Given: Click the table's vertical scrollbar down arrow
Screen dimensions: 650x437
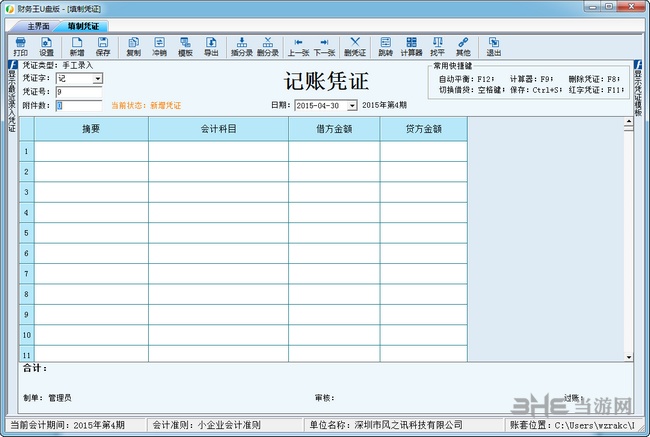Looking at the screenshot, I should point(629,357).
